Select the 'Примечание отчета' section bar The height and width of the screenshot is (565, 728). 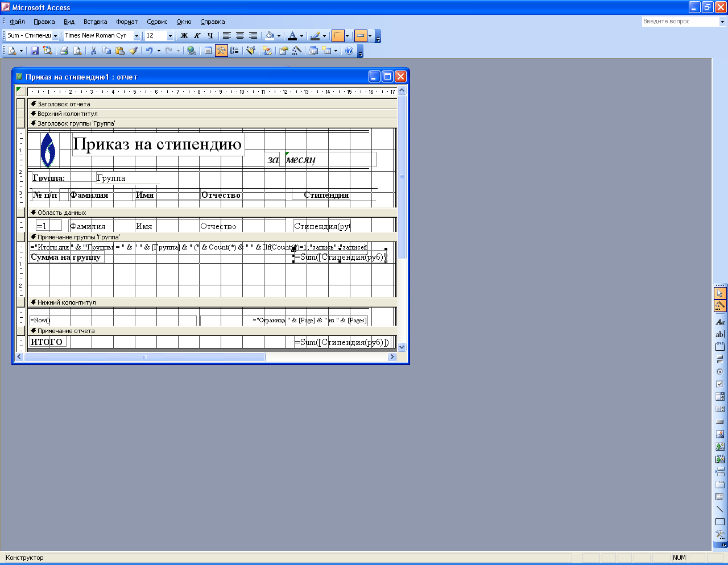click(213, 331)
